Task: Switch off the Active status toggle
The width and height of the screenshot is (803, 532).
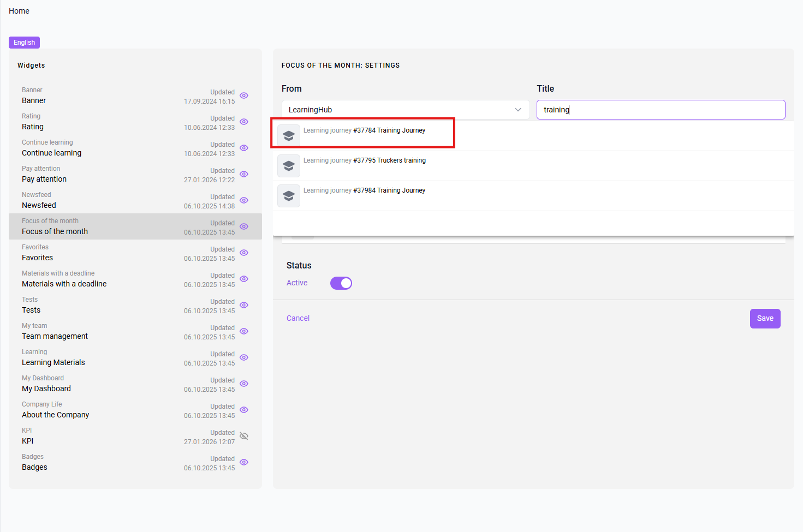Action: [x=341, y=283]
